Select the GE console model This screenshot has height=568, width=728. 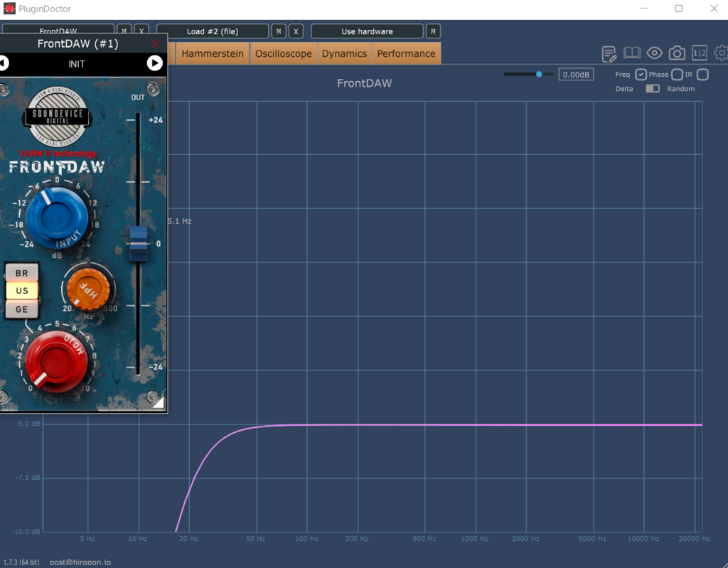[x=22, y=309]
